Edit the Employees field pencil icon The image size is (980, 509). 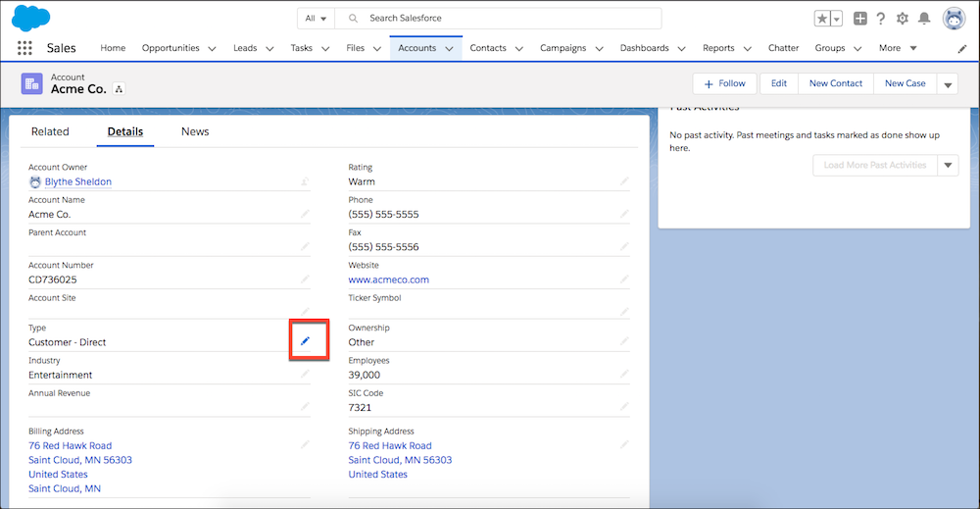pyautogui.click(x=624, y=374)
